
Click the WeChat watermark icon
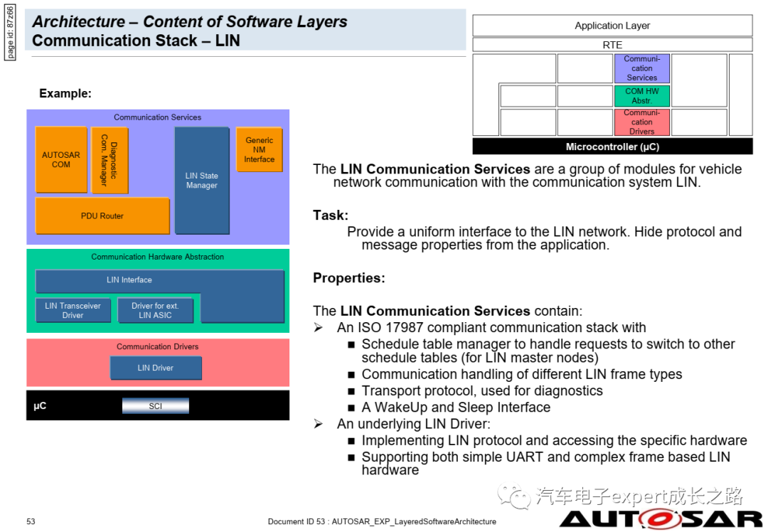click(x=513, y=496)
